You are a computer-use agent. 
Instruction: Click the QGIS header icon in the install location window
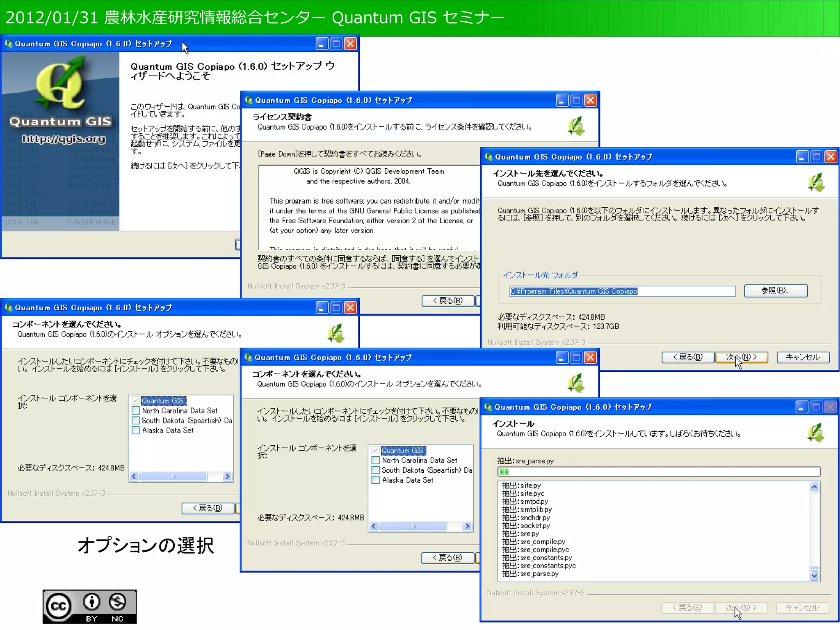[816, 183]
